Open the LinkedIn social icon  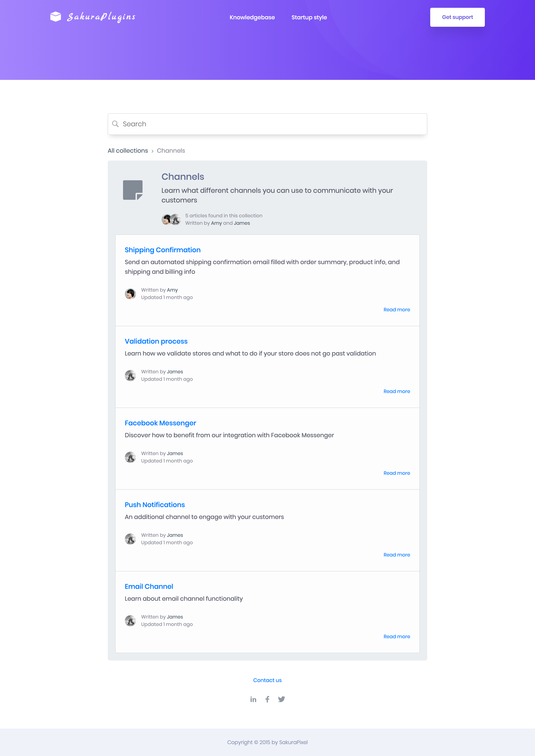click(253, 699)
